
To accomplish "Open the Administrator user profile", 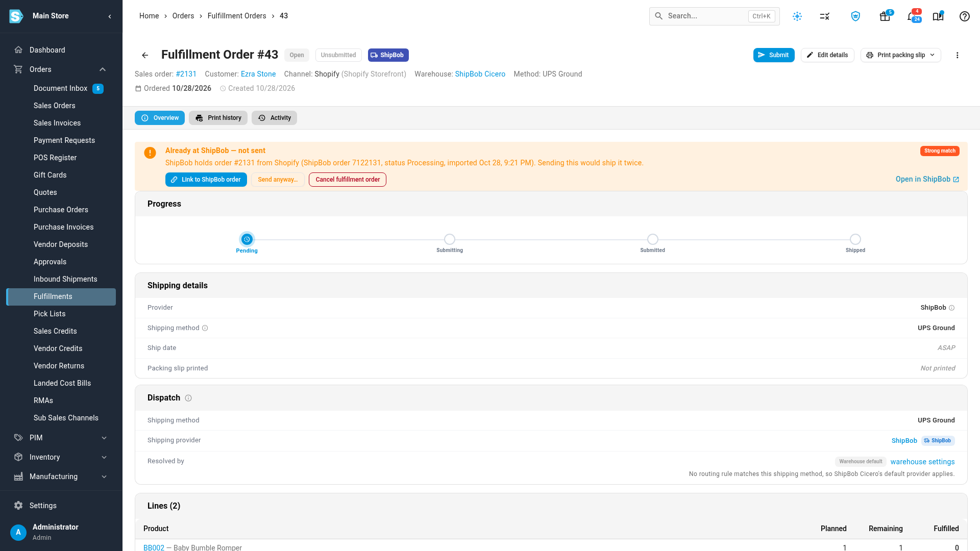I will point(61,532).
